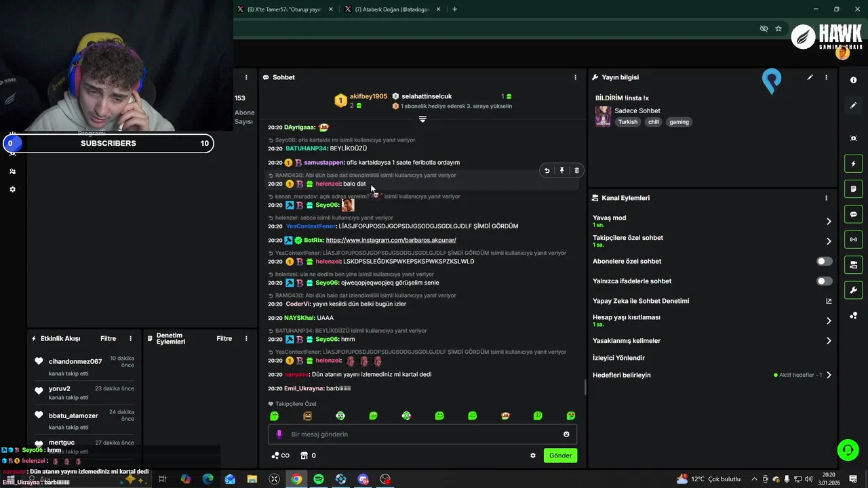The height and width of the screenshot is (488, 868).
Task: Toggle the lightning activity feed panel icon
Action: (853, 163)
